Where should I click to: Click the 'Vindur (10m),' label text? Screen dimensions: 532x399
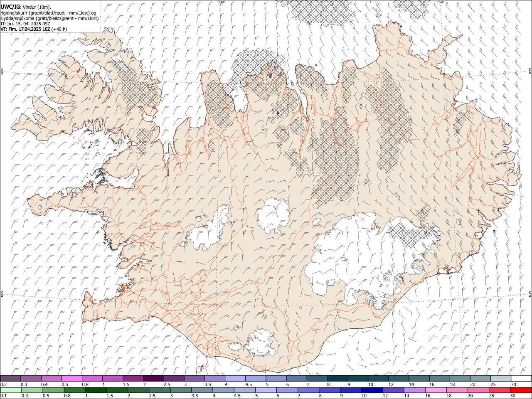pyautogui.click(x=36, y=7)
